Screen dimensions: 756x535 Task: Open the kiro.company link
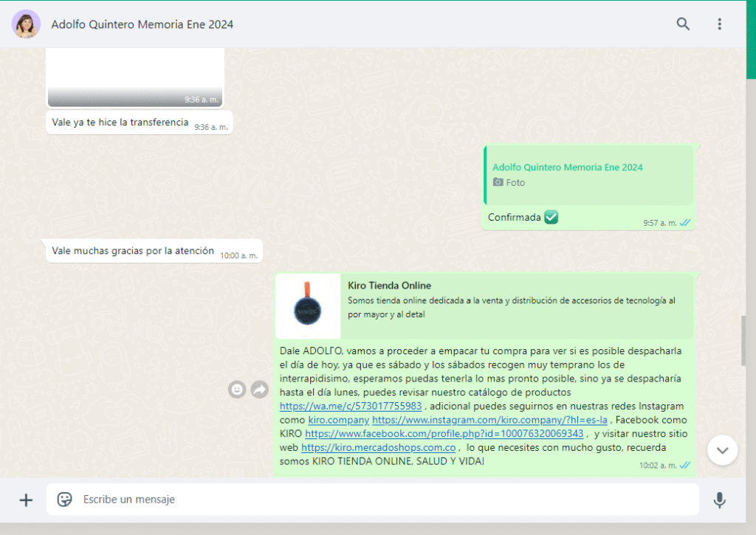(338, 420)
